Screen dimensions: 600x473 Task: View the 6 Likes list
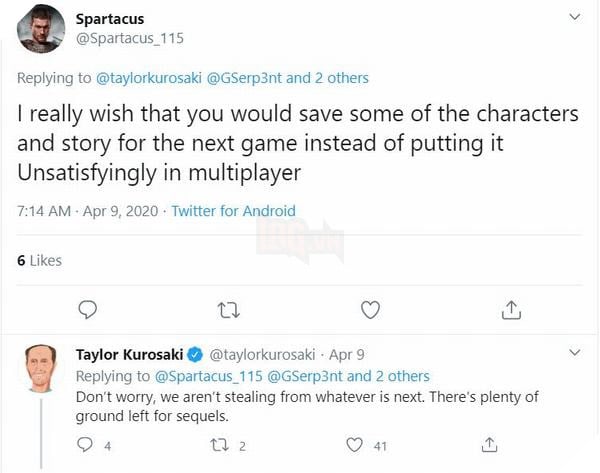(x=40, y=260)
